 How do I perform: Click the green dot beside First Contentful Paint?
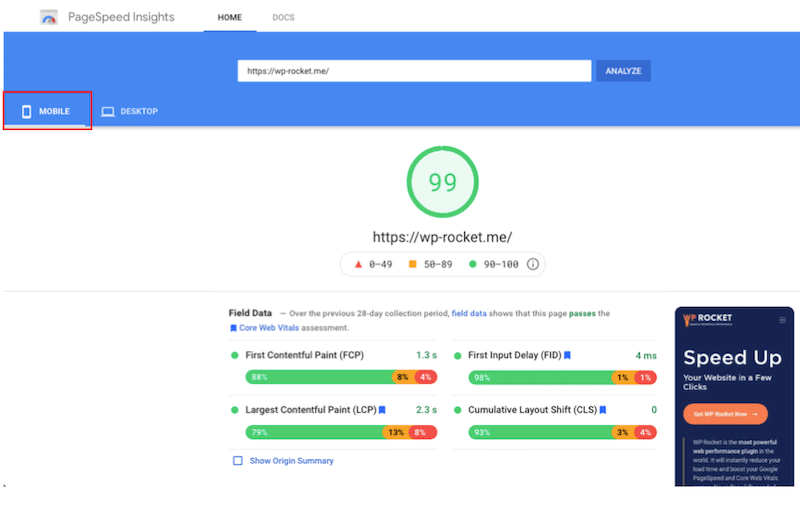(x=235, y=355)
